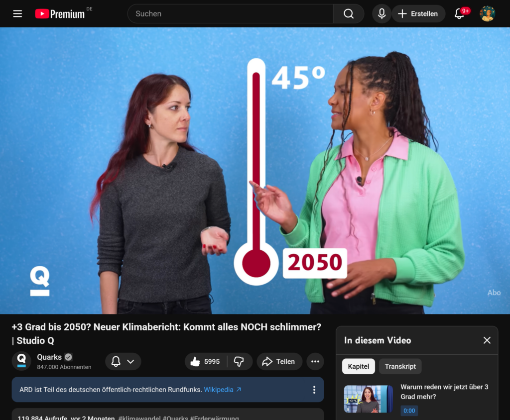
Task: Expand the video description box
Action: [167, 415]
